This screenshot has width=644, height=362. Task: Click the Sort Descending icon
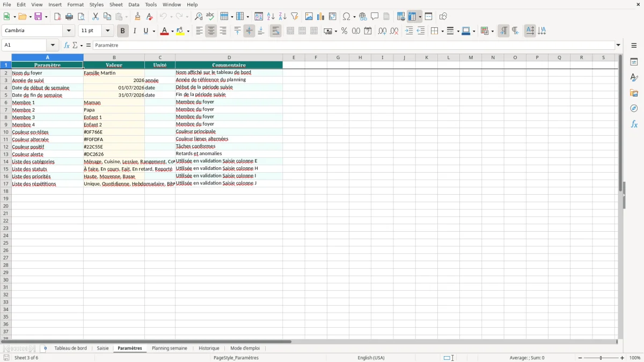[283, 17]
